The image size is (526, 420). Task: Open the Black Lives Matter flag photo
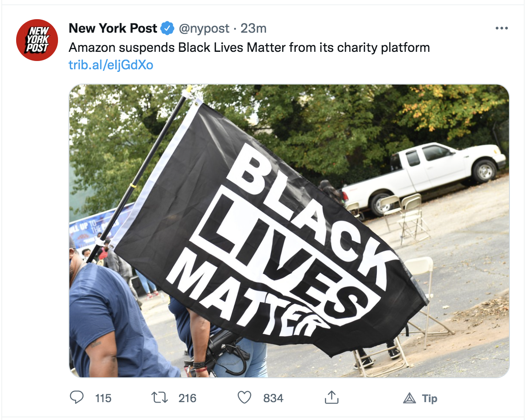click(289, 231)
